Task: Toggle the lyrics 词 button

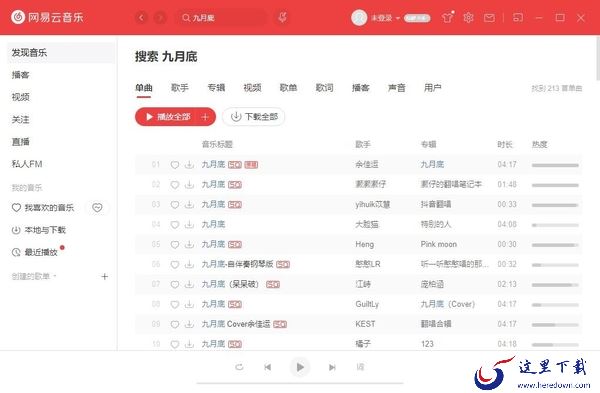Action: 360,367
